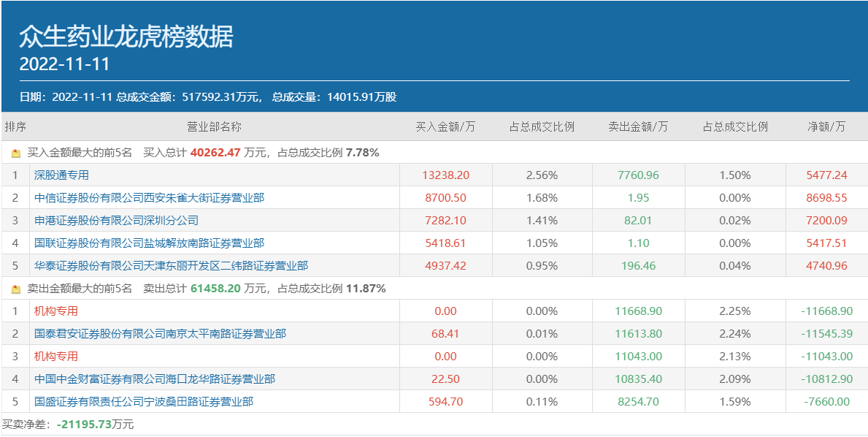Click the sell total value 61458.20

pos(215,289)
